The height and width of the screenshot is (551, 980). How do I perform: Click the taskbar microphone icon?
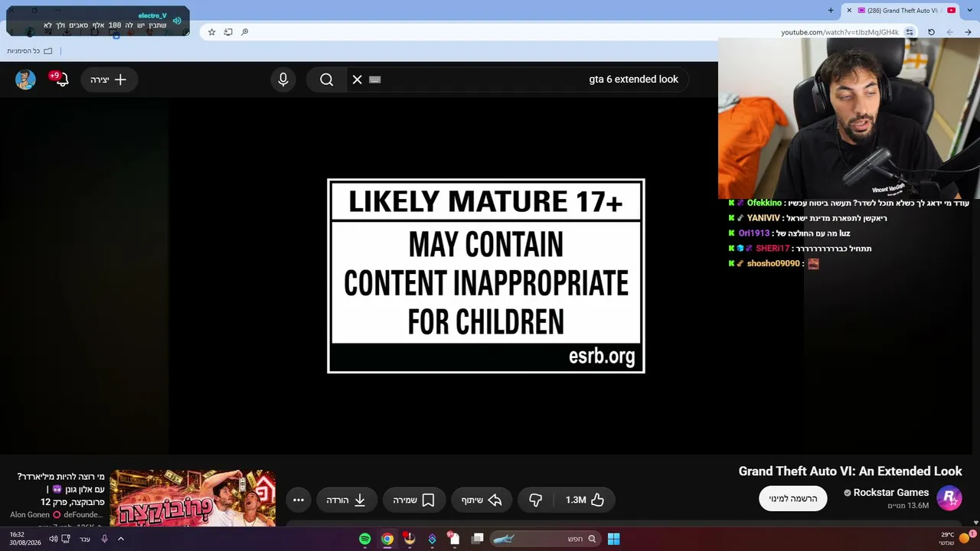(x=104, y=539)
